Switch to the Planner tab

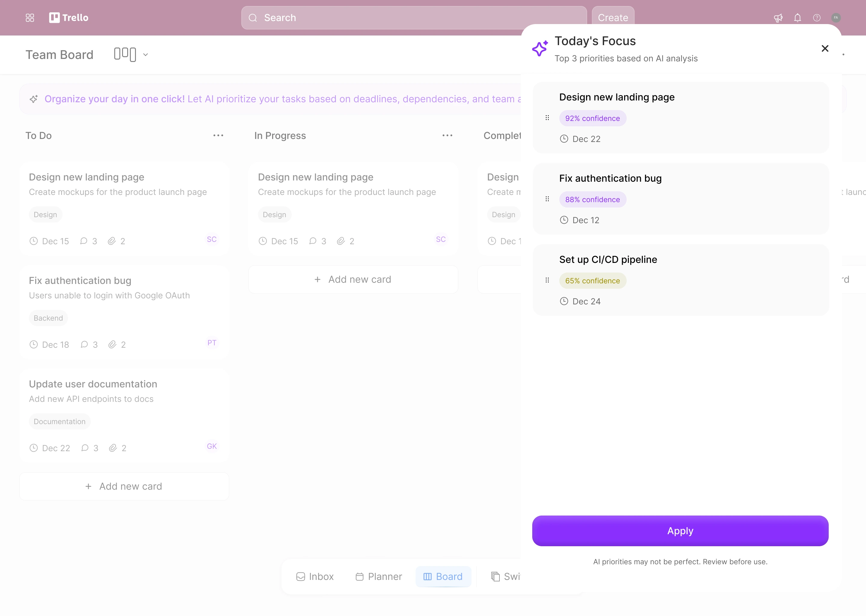(379, 577)
